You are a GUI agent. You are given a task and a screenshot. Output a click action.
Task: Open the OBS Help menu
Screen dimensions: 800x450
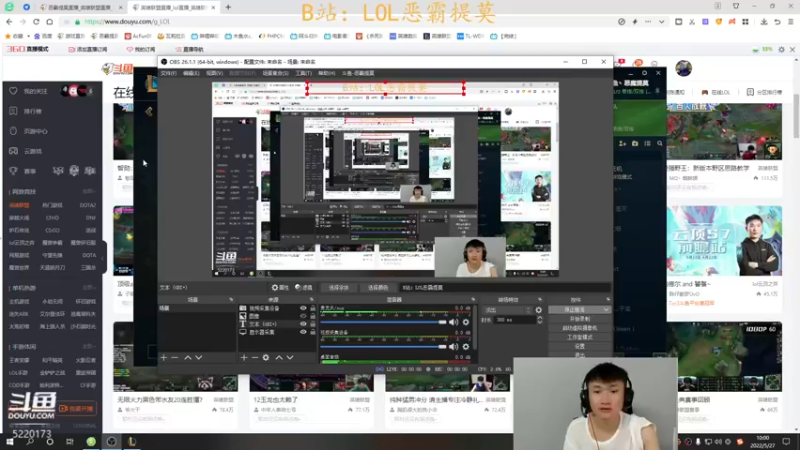pos(326,73)
